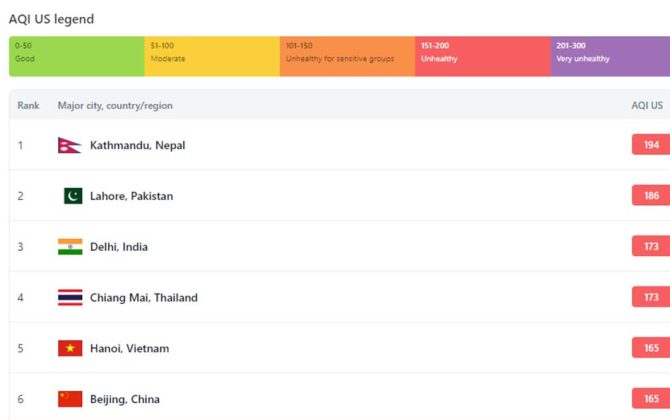The image size is (670, 420).
Task: Select Delhi, India in the ranking
Action: [x=118, y=247]
